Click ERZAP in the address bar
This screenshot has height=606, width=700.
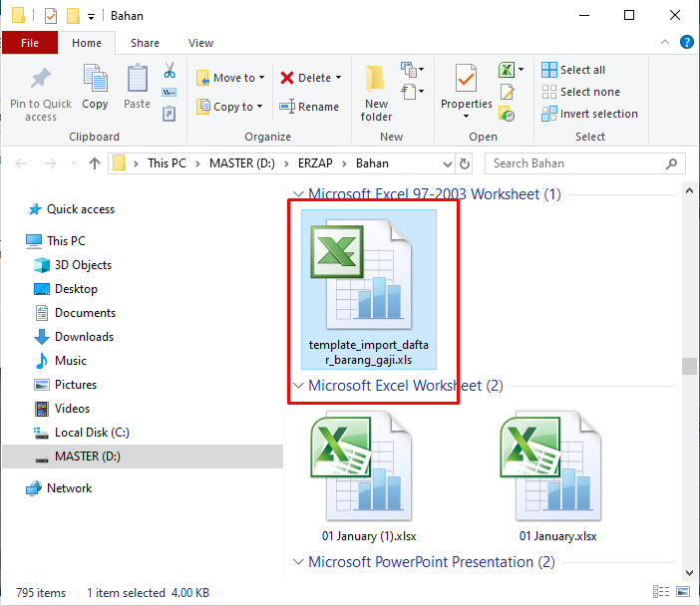point(315,163)
